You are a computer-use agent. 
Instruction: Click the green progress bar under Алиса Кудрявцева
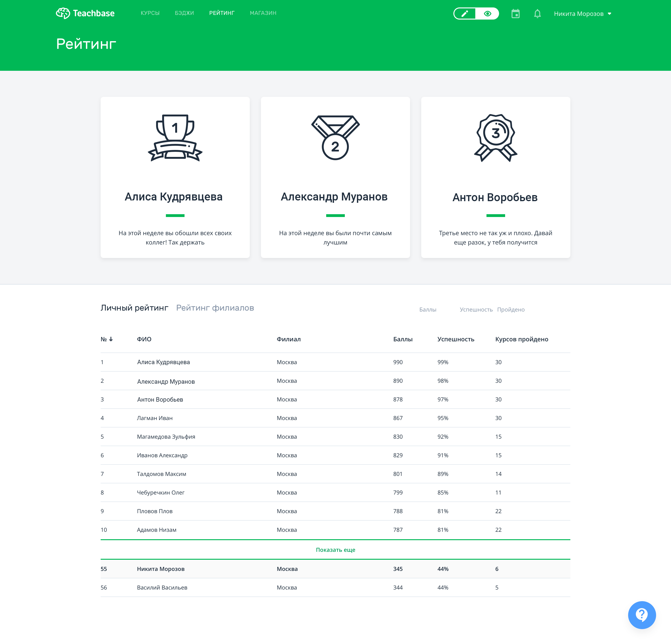click(x=175, y=215)
